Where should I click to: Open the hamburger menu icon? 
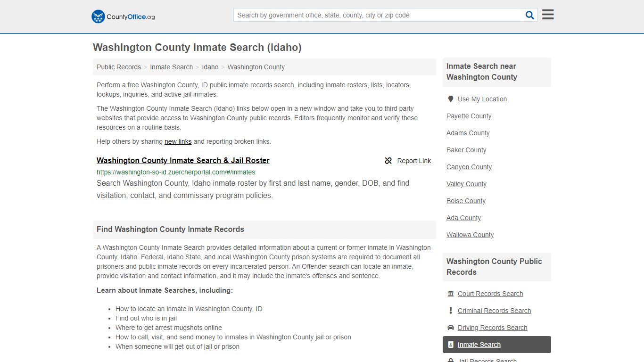pyautogui.click(x=548, y=15)
